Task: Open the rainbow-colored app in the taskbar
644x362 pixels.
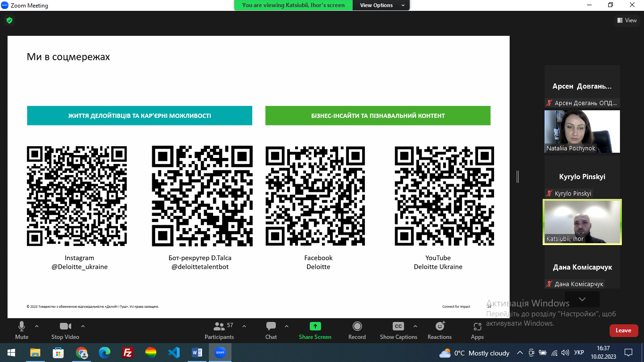Action: 151,353
